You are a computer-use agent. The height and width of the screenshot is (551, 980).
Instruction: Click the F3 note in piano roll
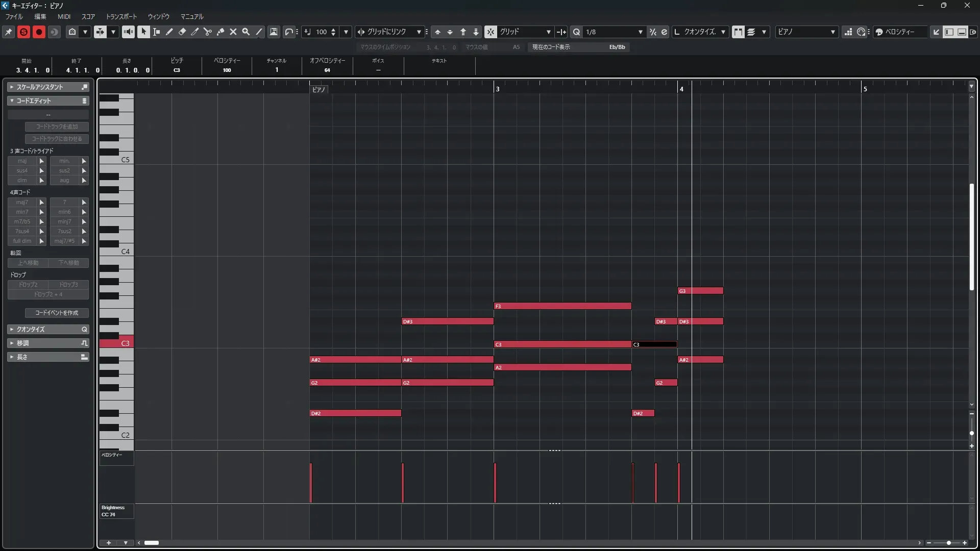click(562, 306)
